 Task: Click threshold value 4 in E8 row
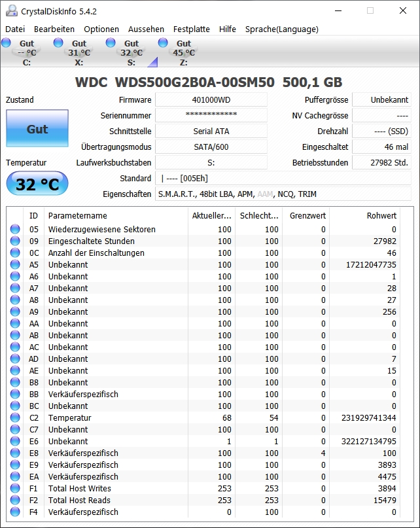point(323,453)
